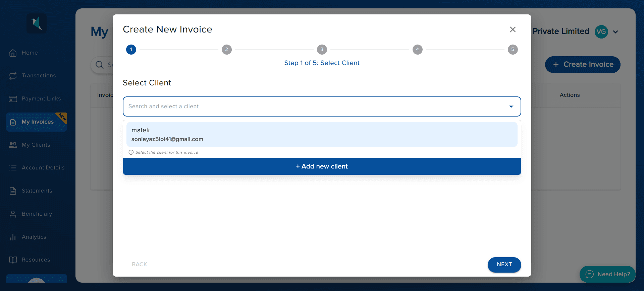
Task: Click the Beneficiary person icon
Action: coord(13,214)
